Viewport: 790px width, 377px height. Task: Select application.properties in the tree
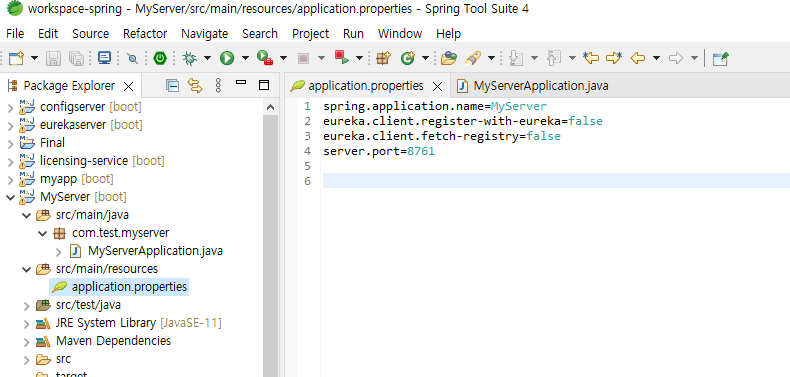tap(119, 287)
